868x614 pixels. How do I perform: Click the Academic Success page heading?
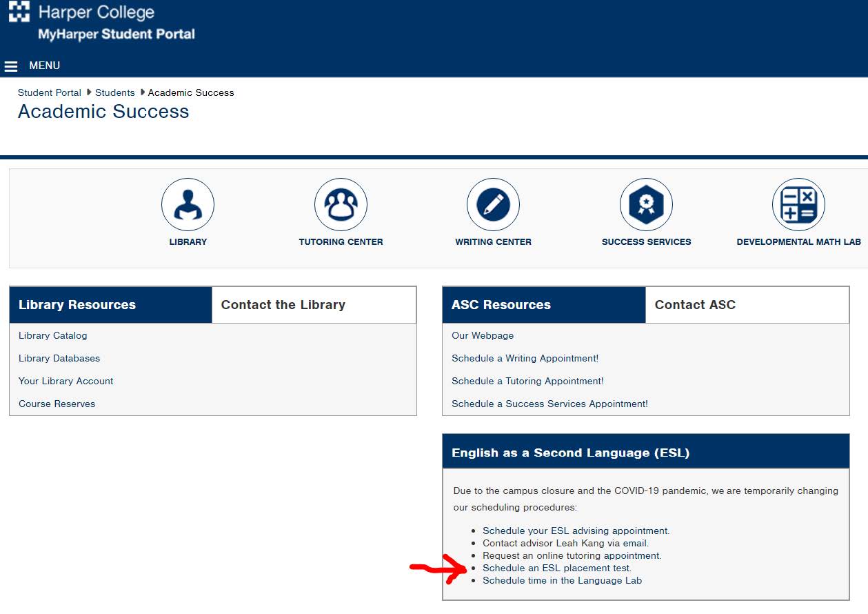pyautogui.click(x=103, y=112)
